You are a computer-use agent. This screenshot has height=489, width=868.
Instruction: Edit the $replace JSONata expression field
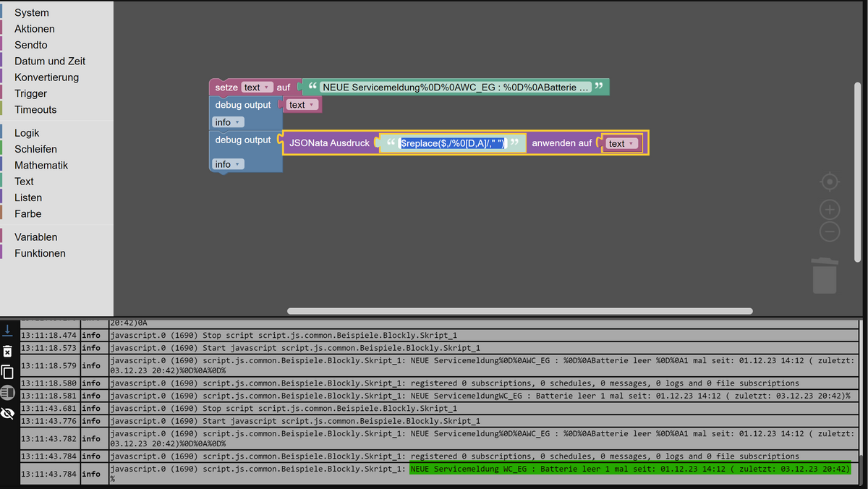click(x=452, y=143)
